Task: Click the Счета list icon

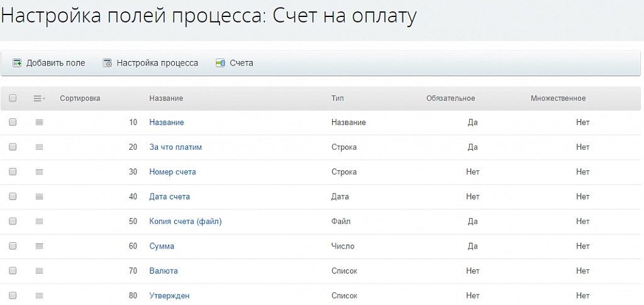Action: (x=220, y=64)
